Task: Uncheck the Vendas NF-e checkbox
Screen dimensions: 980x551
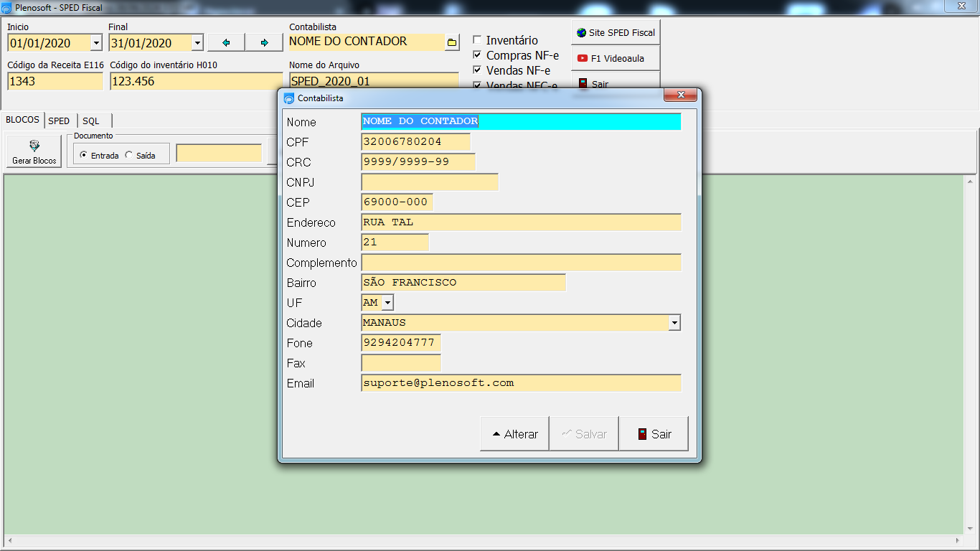Action: pyautogui.click(x=477, y=70)
